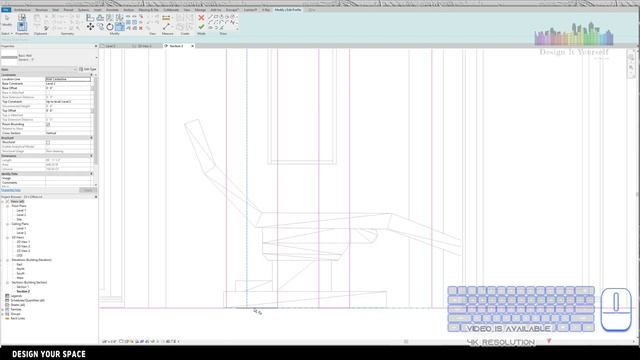This screenshot has width=640, height=360.
Task: Open the Properties help link
Action: 11,190
